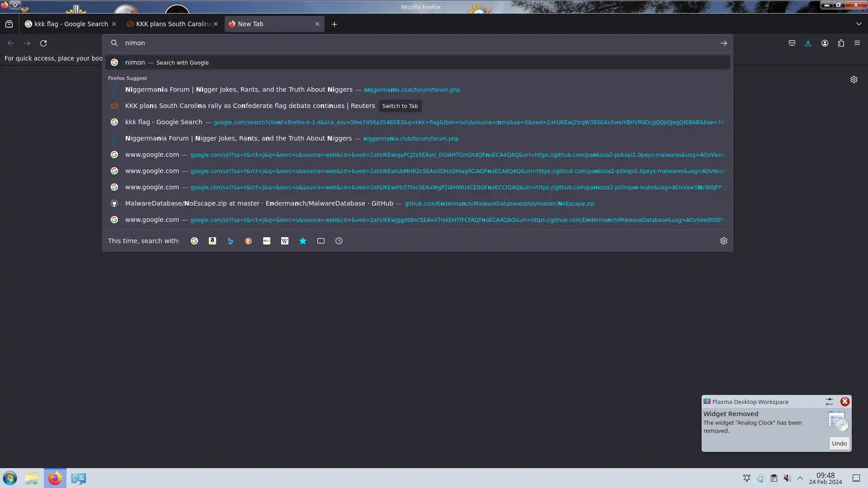
Task: Open search settings gear in suggestions panel
Action: (x=724, y=241)
